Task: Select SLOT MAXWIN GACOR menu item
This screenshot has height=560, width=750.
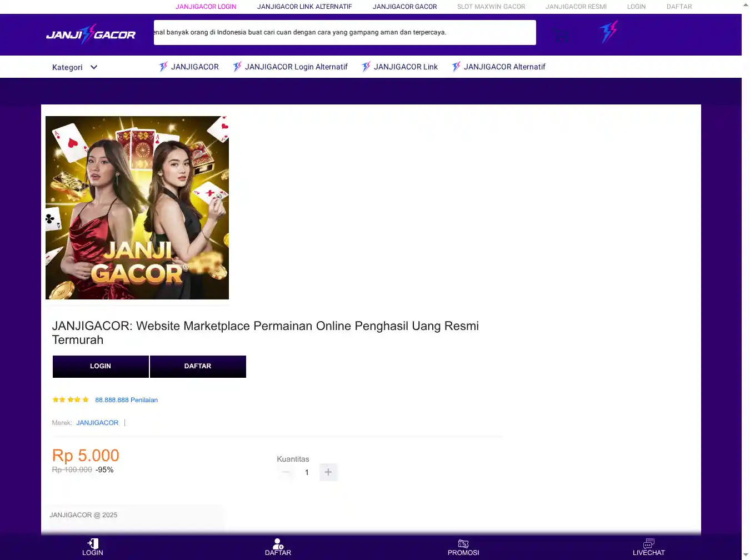Action: click(491, 7)
